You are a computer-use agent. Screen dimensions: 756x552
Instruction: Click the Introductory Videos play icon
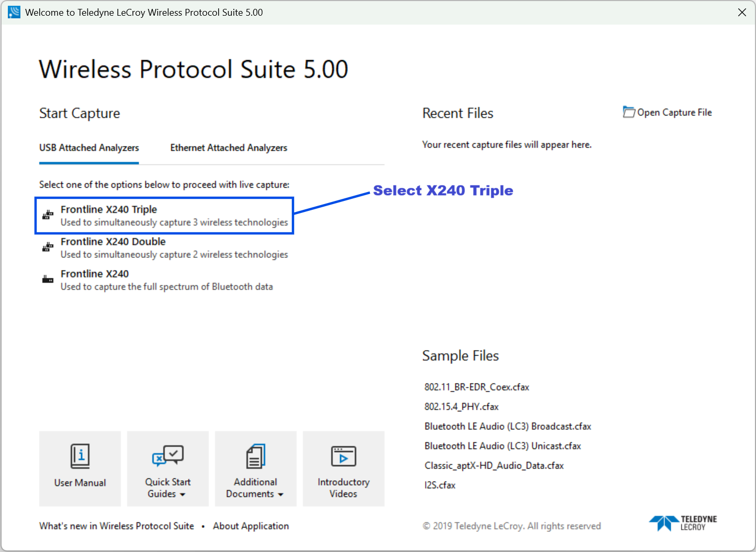click(x=344, y=456)
